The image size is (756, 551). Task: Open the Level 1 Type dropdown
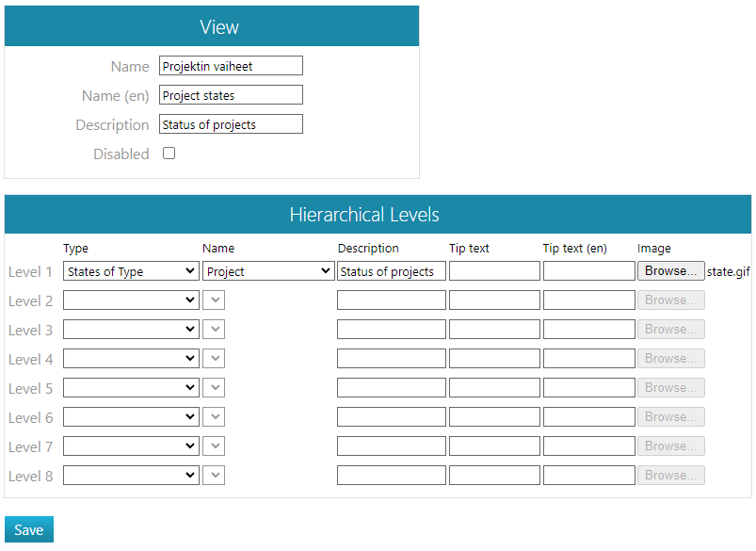point(131,271)
